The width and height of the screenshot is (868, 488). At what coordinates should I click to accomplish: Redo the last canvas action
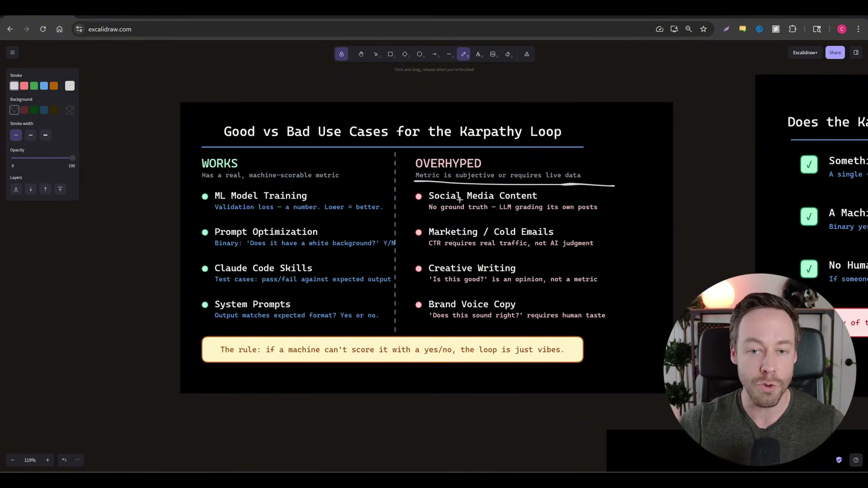pos(77,460)
